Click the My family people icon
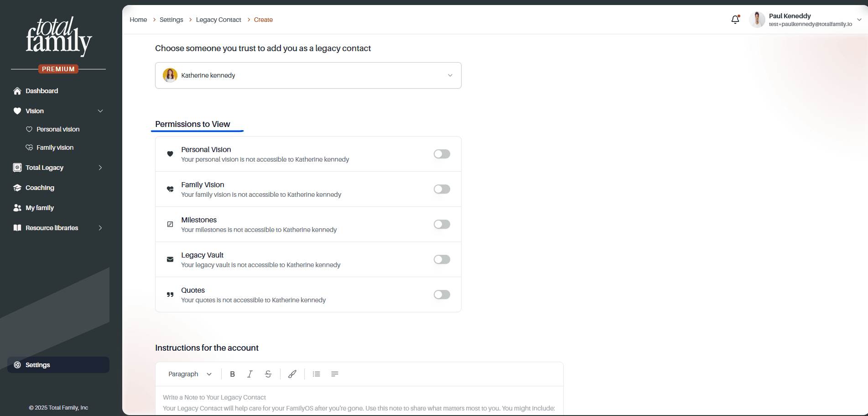The image size is (868, 416). point(17,208)
